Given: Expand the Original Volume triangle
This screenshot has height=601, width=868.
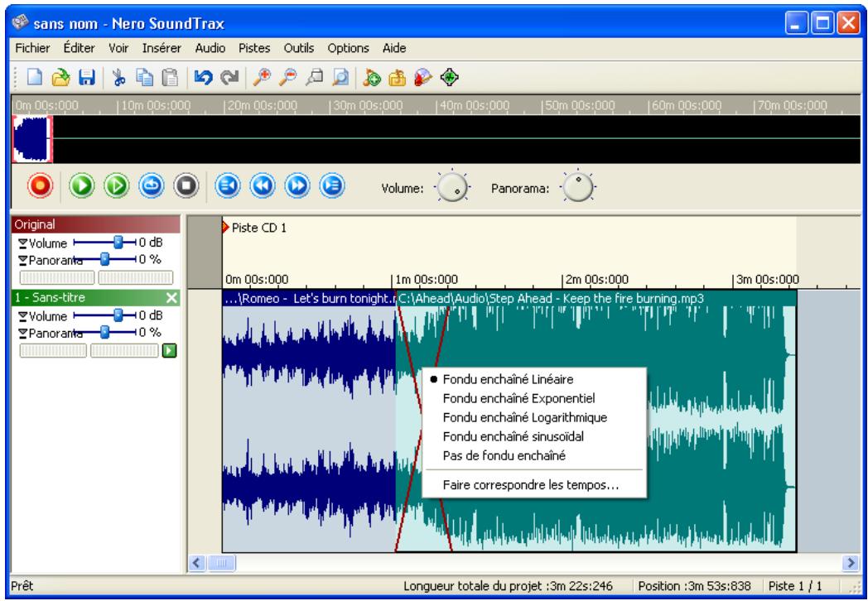Looking at the screenshot, I should point(22,243).
